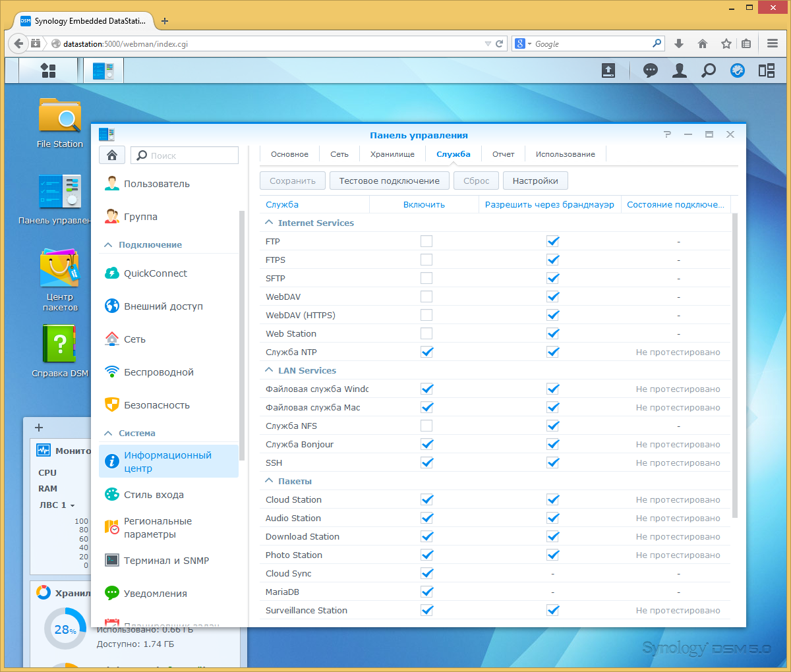Collapse the Подключение sidebar section
Viewport: 791px width, 672px height.
click(x=109, y=244)
